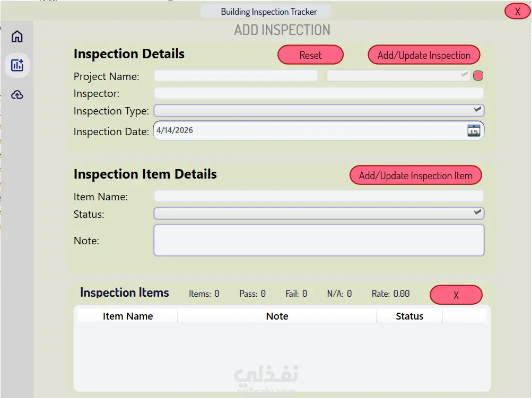Click the Status column header
532x398 pixels.
[x=409, y=316]
